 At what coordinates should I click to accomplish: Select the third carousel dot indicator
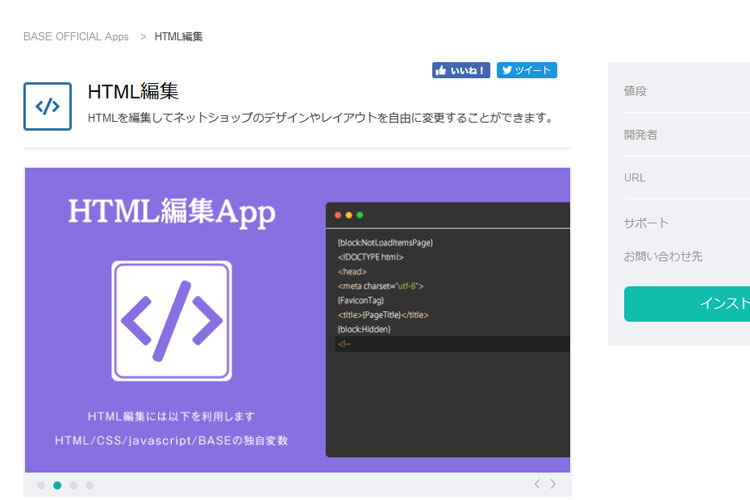(73, 485)
